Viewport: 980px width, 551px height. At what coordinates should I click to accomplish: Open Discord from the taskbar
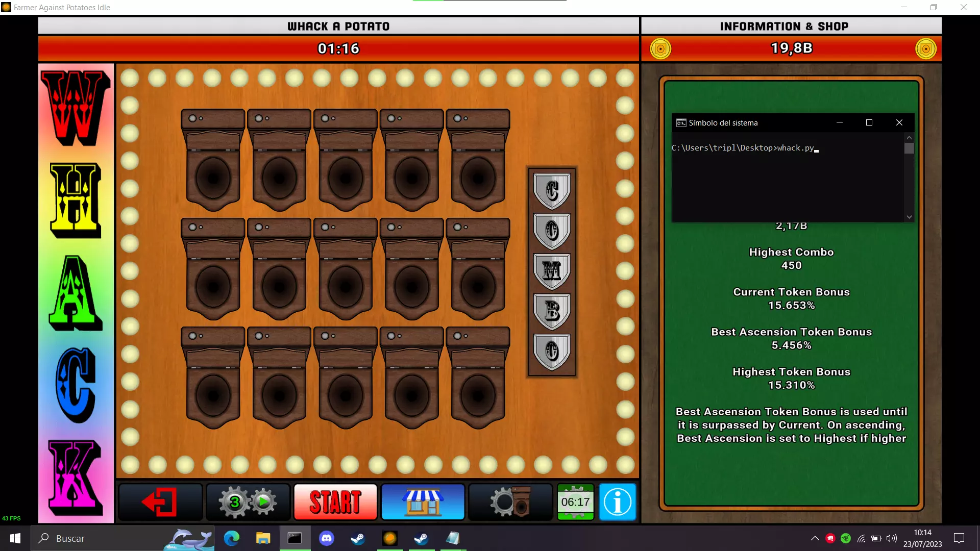[326, 538]
